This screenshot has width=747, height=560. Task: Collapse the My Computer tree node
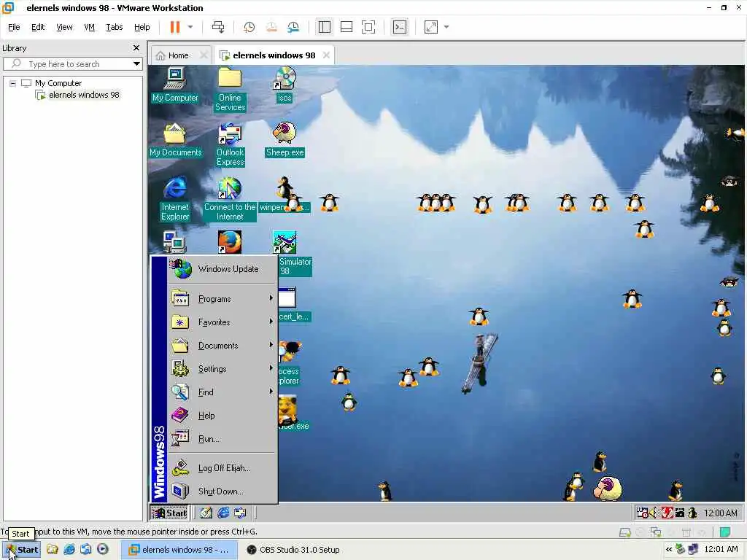pyautogui.click(x=13, y=83)
